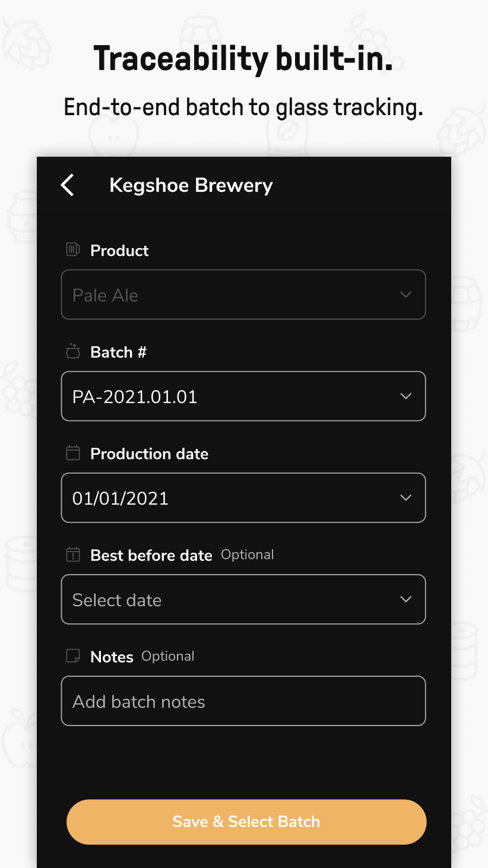Click the beer mug icon beside Product

pyautogui.click(x=72, y=250)
